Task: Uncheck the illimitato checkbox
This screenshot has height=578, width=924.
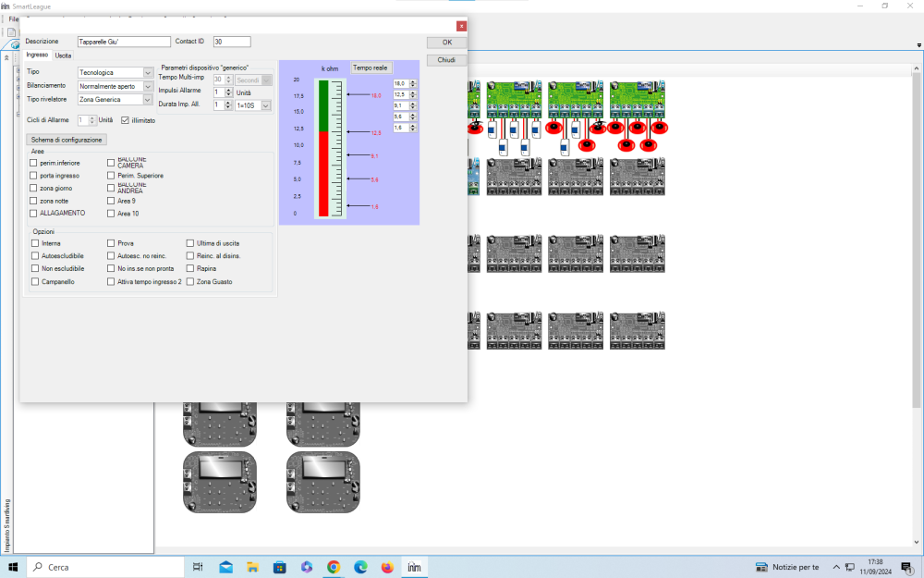Action: [x=126, y=120]
